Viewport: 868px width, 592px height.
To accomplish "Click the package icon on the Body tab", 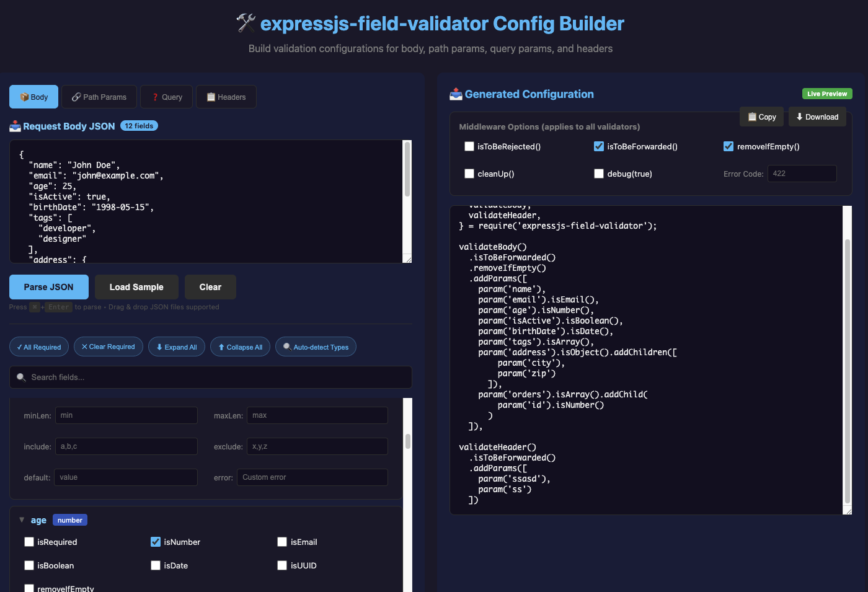I will pyautogui.click(x=24, y=97).
